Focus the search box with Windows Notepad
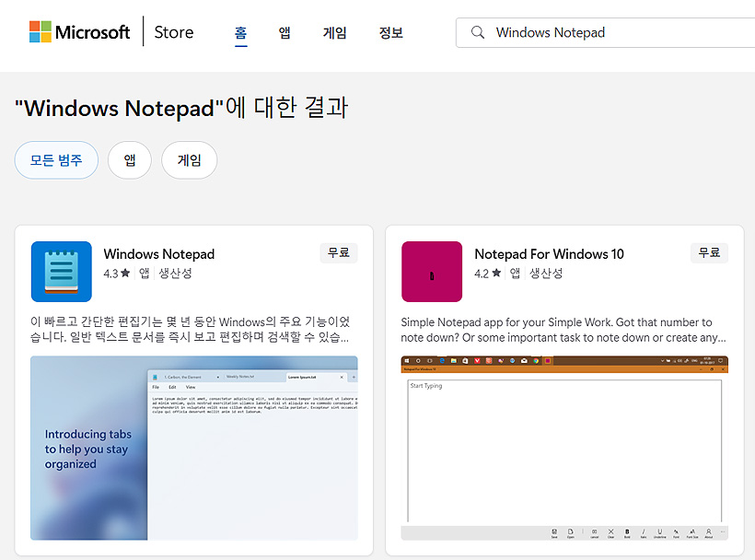 tap(605, 33)
